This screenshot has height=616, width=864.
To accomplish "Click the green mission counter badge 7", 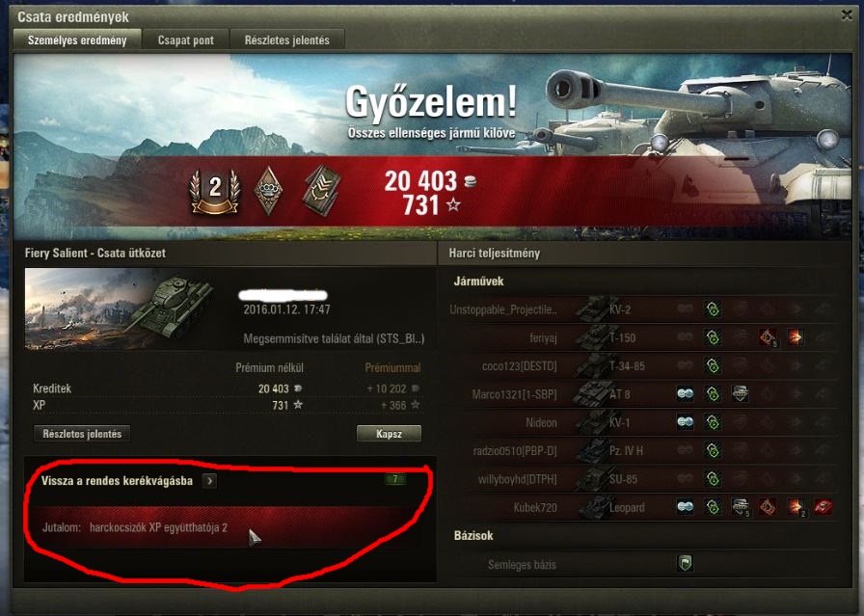I will (x=395, y=479).
